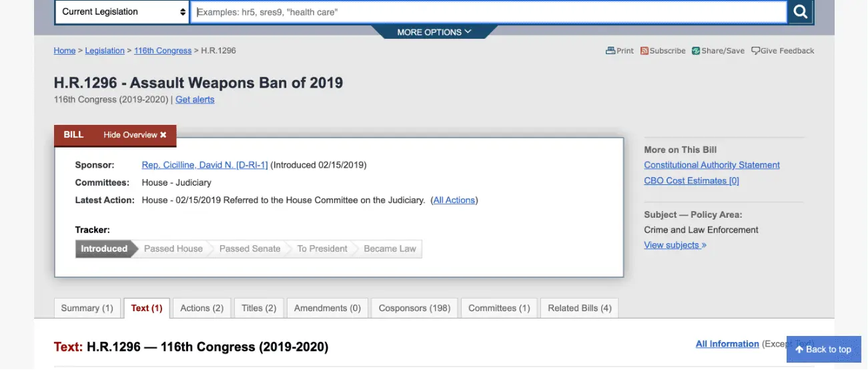868x370 pixels.
Task: Switch to the Text (1) tab
Action: point(147,308)
